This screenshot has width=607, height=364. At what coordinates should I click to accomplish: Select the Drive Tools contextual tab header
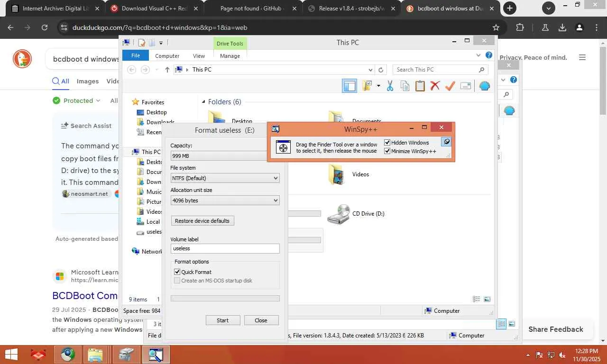pos(230,44)
